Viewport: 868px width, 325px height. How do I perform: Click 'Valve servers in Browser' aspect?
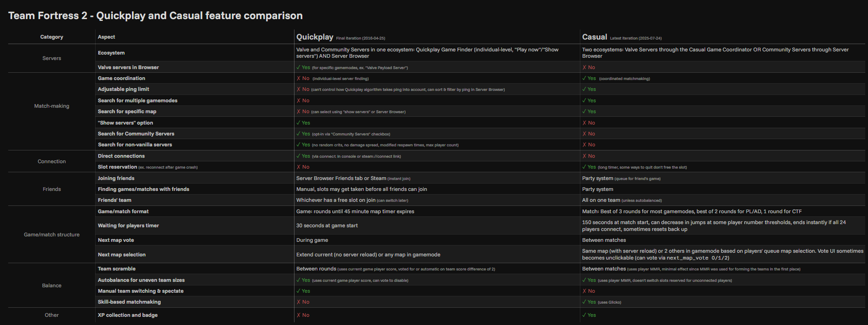[x=128, y=67]
